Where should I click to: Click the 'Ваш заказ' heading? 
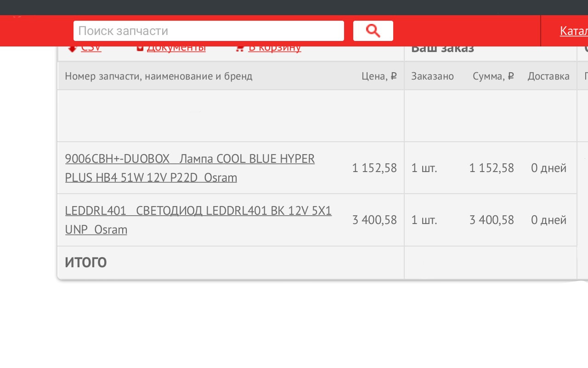(x=442, y=48)
